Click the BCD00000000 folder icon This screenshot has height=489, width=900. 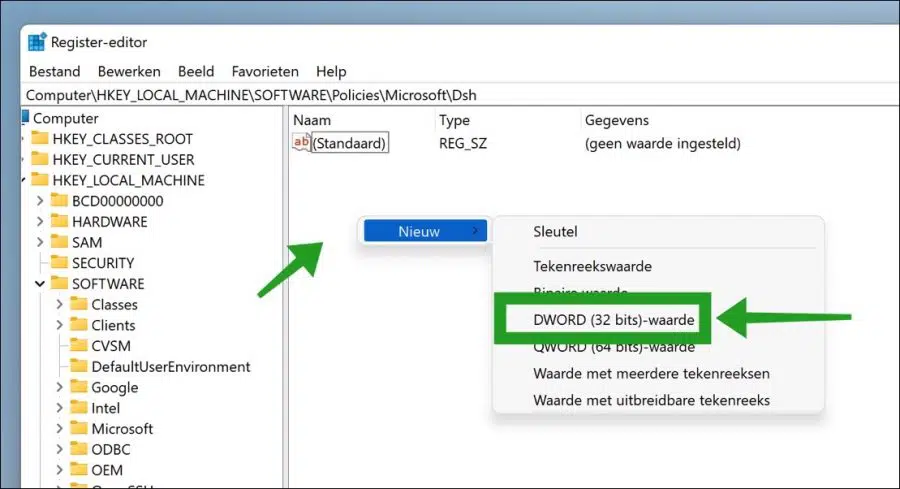(x=59, y=200)
